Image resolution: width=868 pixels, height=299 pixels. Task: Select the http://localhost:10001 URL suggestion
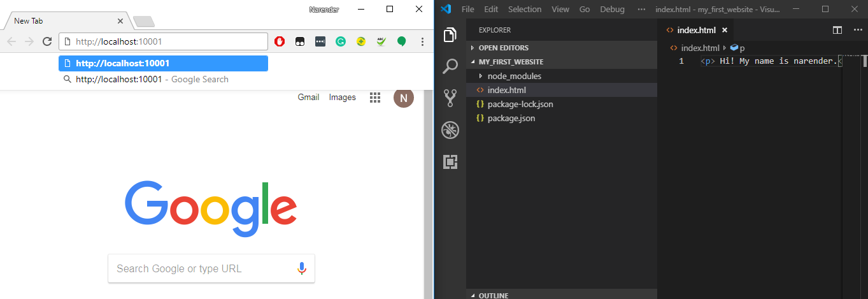click(x=163, y=63)
